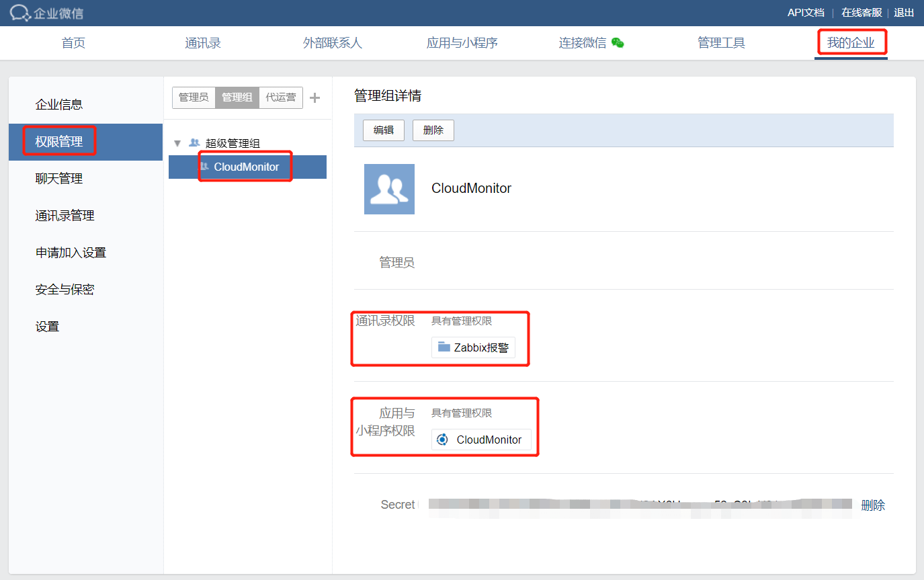Click the 企业微信 logo icon

click(x=19, y=13)
